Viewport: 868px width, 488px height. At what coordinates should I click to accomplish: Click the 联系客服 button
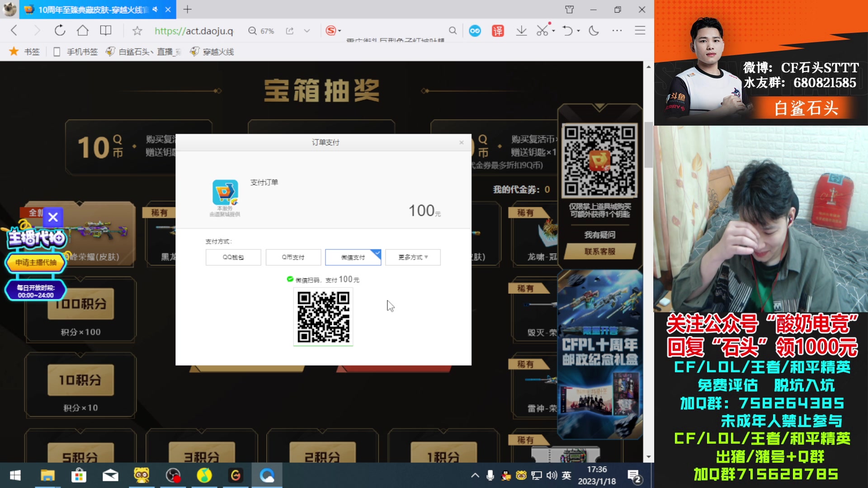599,251
